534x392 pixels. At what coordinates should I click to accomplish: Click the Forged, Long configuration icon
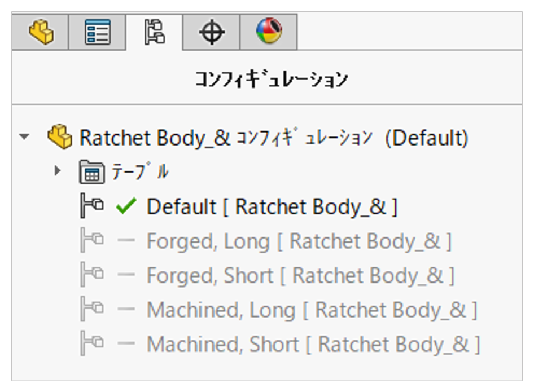92,241
